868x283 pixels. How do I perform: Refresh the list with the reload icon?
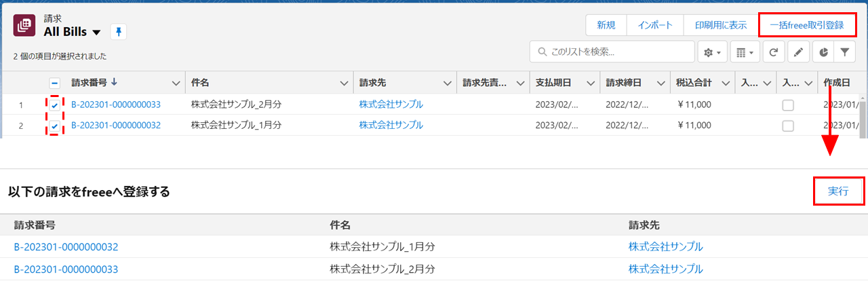pyautogui.click(x=774, y=52)
